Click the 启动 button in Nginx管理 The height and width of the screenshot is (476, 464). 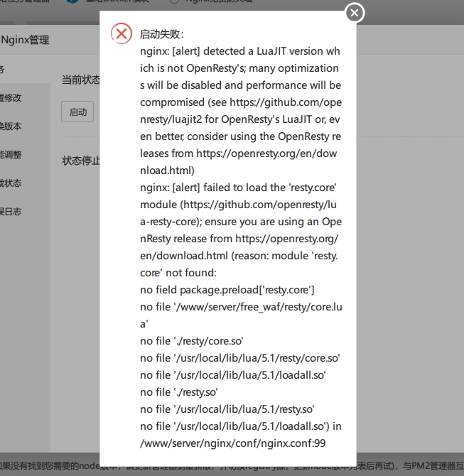[77, 112]
